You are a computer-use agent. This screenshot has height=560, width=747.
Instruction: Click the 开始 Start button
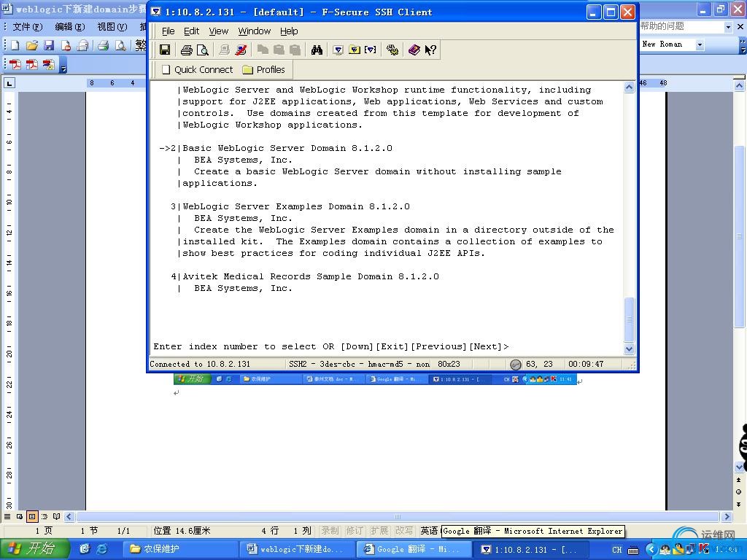(x=35, y=548)
